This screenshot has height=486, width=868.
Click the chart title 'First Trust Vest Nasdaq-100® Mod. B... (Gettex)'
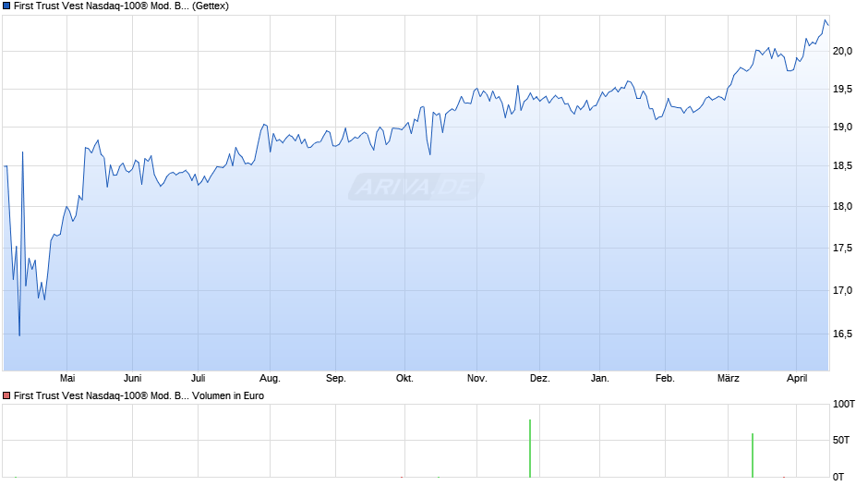121,6
